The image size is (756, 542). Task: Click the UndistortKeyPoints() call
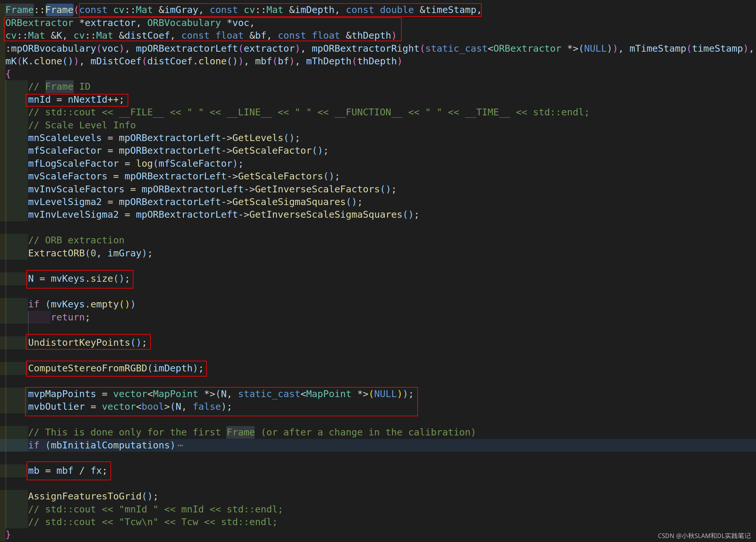coord(87,342)
